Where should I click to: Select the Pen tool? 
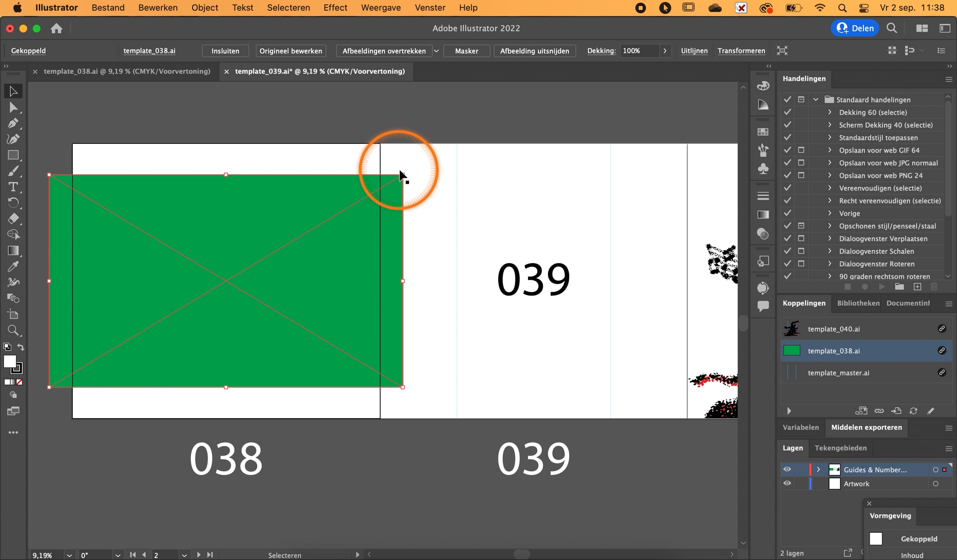pos(13,123)
